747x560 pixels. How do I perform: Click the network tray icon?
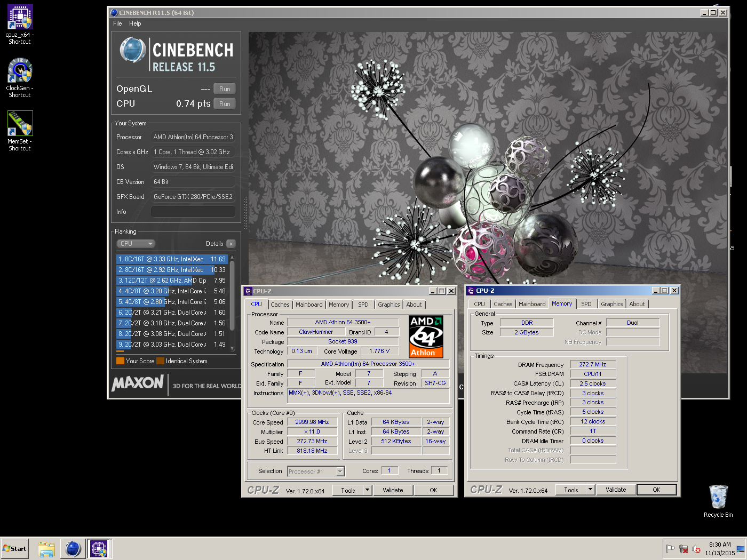pos(684,549)
